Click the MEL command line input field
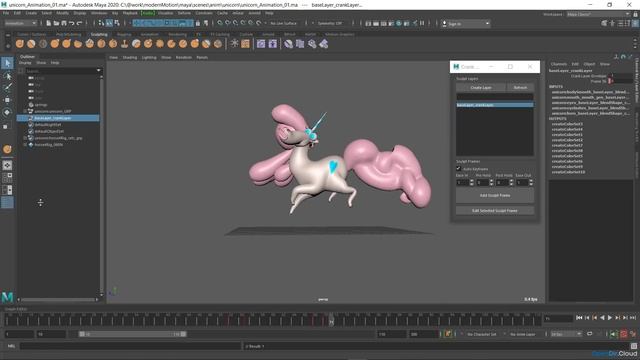The image size is (640, 360). click(131, 346)
